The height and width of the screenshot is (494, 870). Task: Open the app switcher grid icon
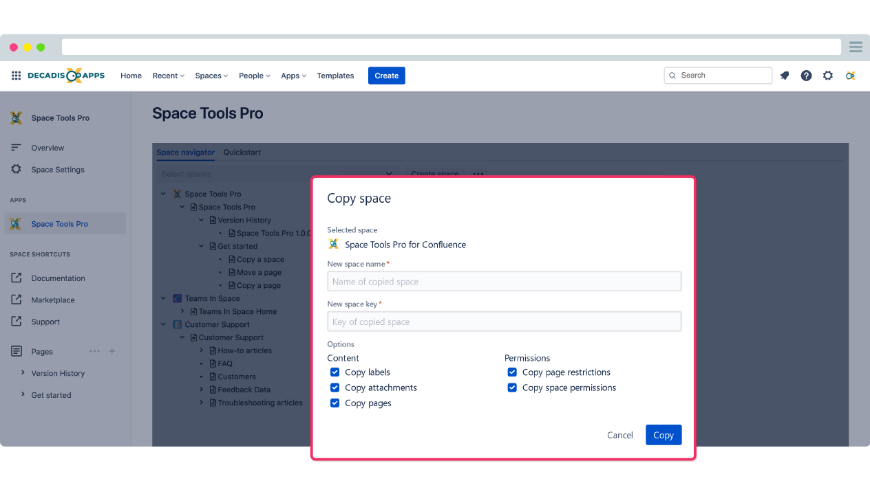(x=16, y=75)
